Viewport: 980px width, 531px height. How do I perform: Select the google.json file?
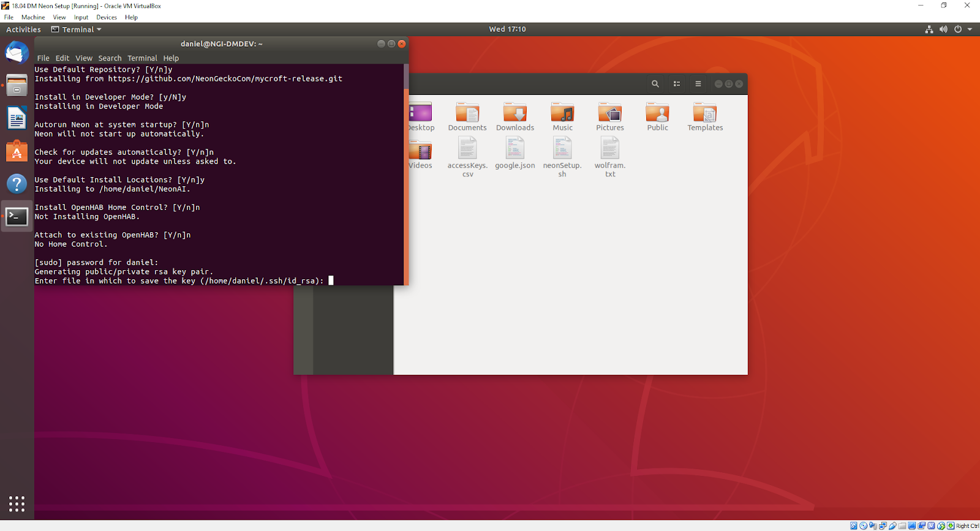pos(515,153)
